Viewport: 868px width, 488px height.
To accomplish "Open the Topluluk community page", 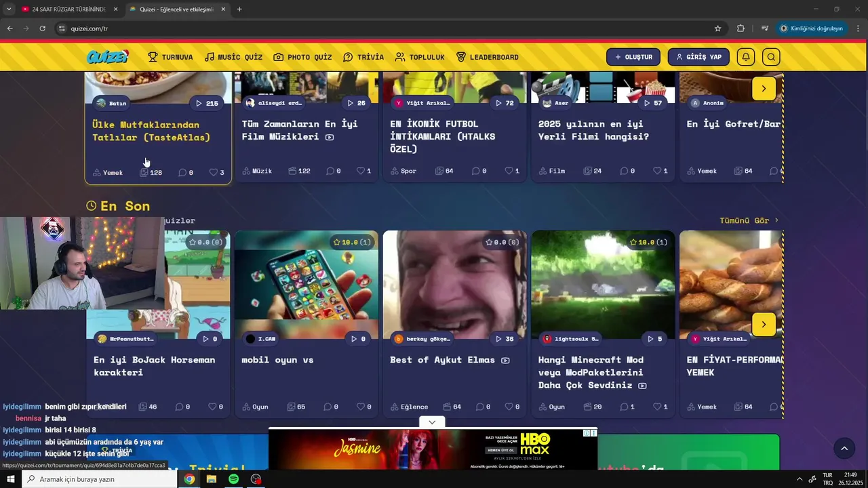I will tap(420, 57).
